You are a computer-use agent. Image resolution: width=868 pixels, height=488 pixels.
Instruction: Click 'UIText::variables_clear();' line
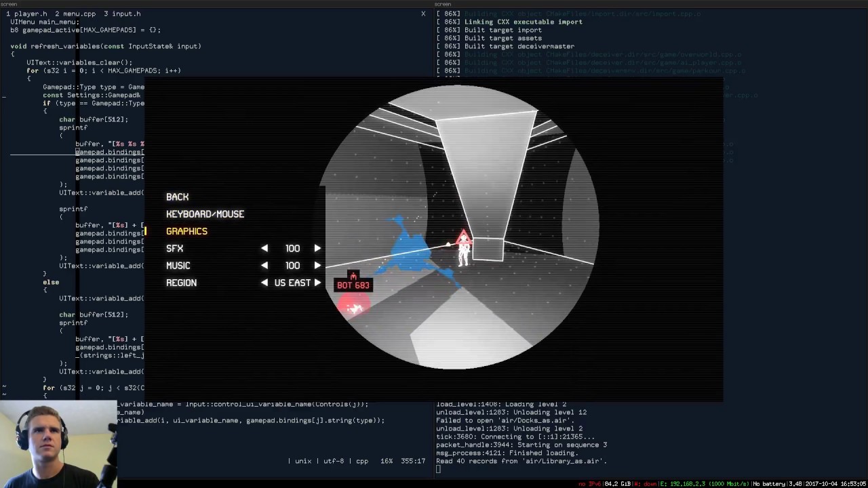click(x=79, y=62)
